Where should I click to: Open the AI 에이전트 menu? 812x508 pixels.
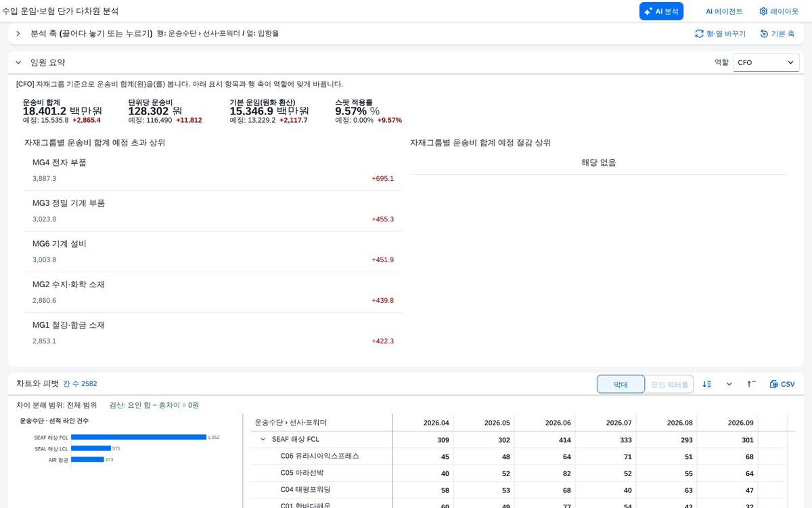click(724, 11)
